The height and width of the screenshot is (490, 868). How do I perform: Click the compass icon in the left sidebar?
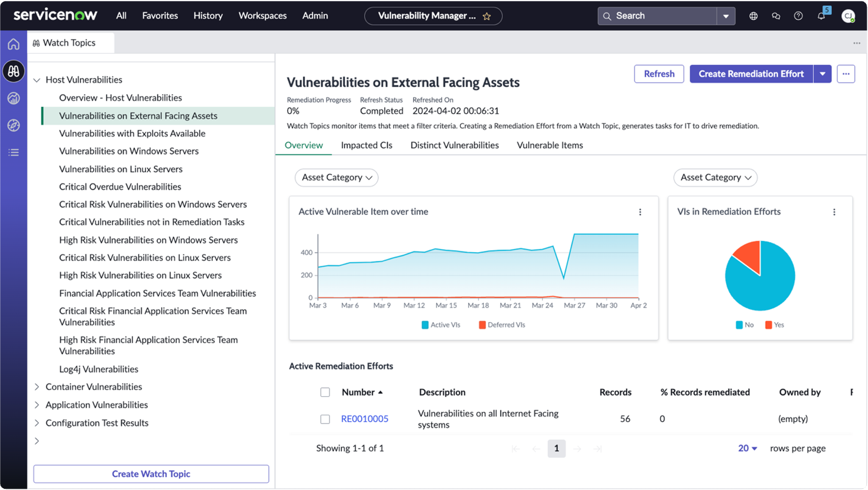point(14,125)
